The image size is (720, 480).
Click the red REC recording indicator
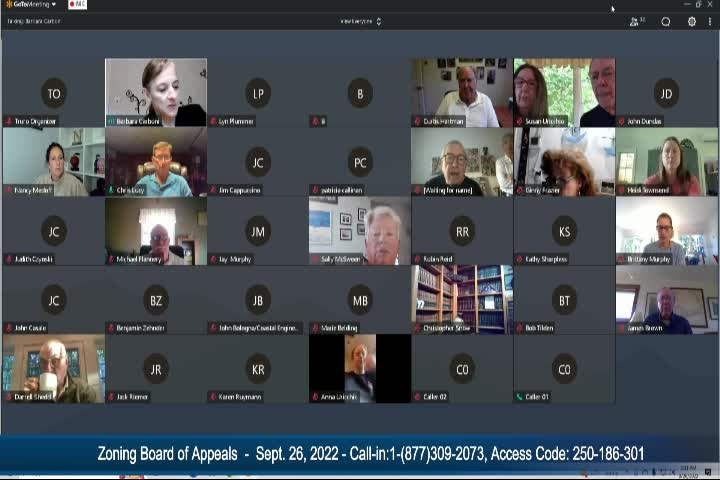(77, 4)
